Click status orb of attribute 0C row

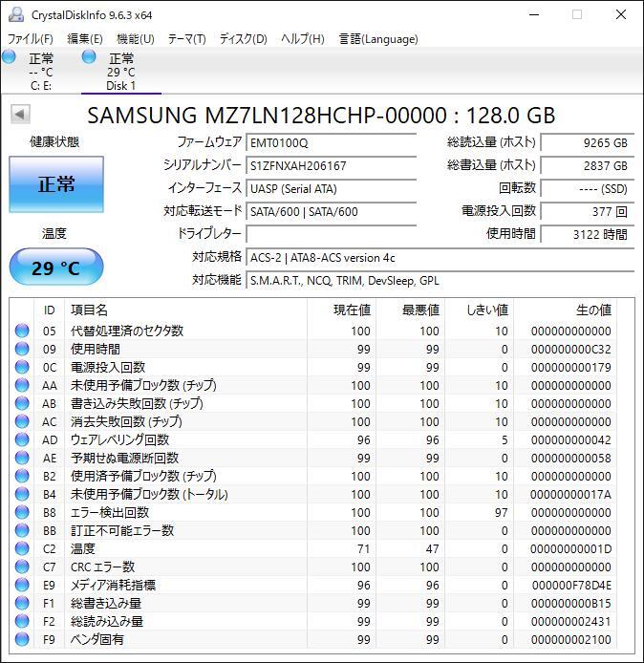tap(22, 367)
